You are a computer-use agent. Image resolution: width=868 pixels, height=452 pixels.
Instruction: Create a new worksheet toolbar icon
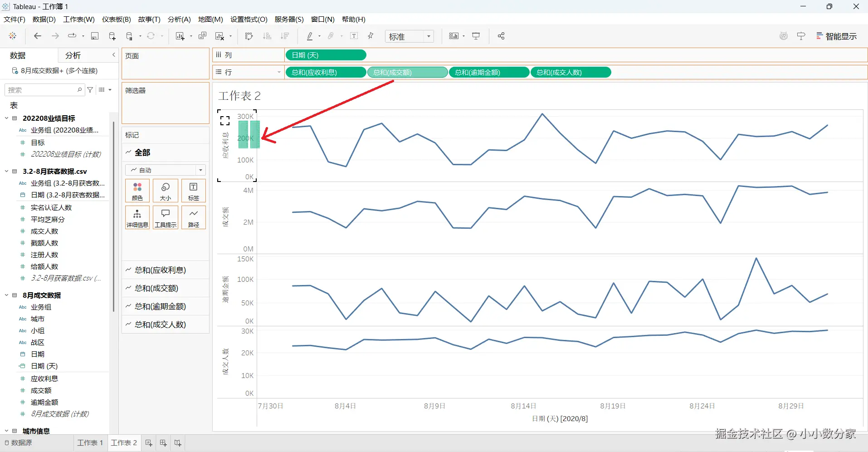coord(180,36)
